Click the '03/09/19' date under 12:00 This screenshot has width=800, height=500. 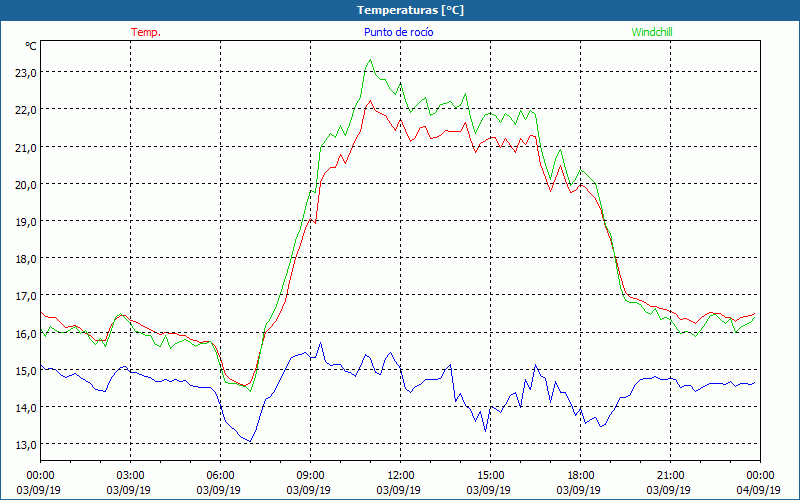tap(398, 490)
